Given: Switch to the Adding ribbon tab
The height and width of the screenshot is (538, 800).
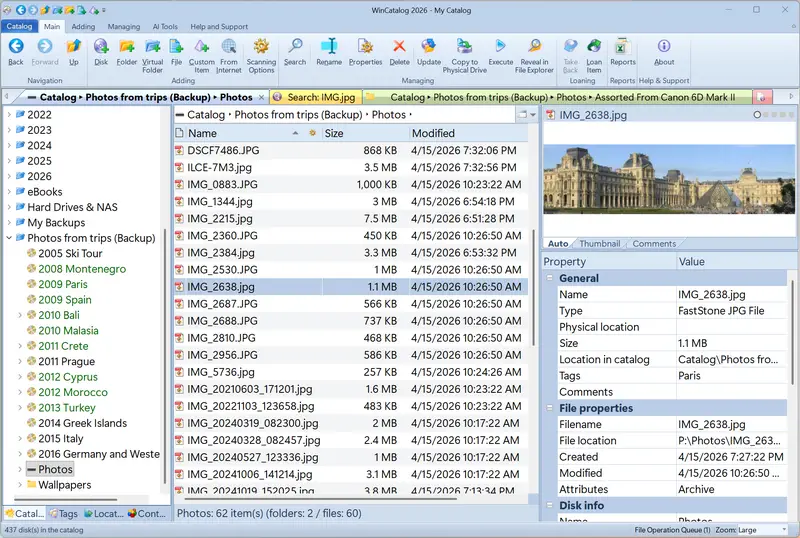Looking at the screenshot, I should point(83,27).
